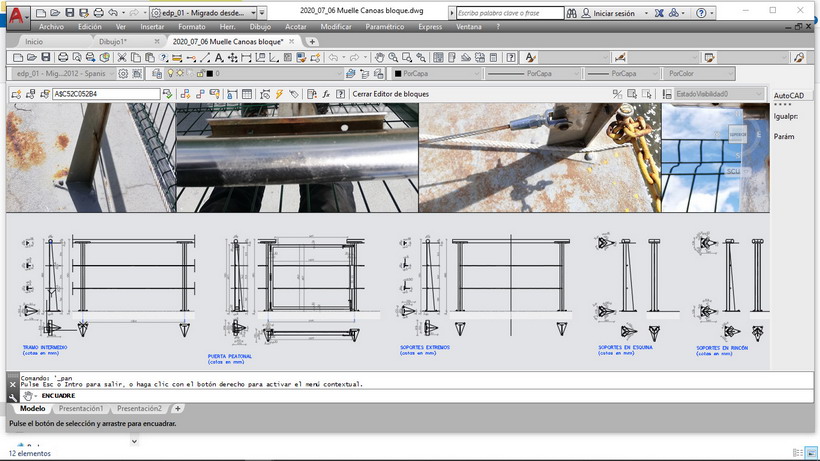Switch to the Inicio tab
Screen dimensions: 820x461
[34, 41]
